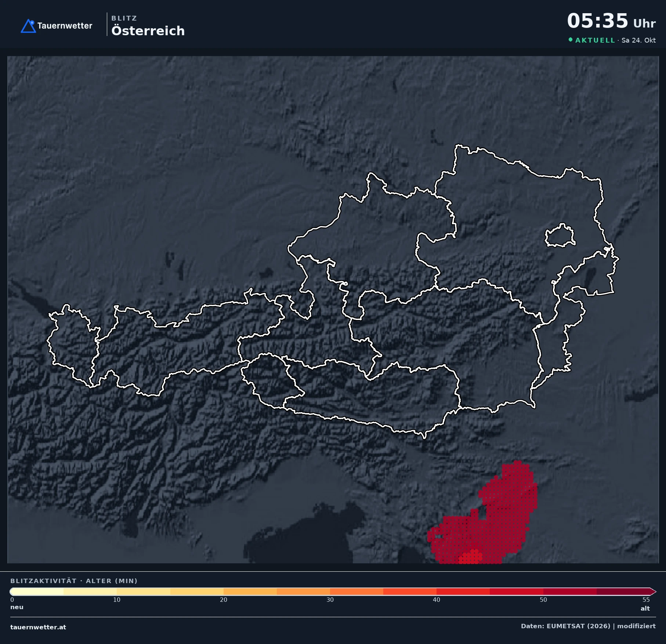
Task: Click the "Daten: EUMETSAT (2026) | modifiziert" credit
Action: point(588,626)
